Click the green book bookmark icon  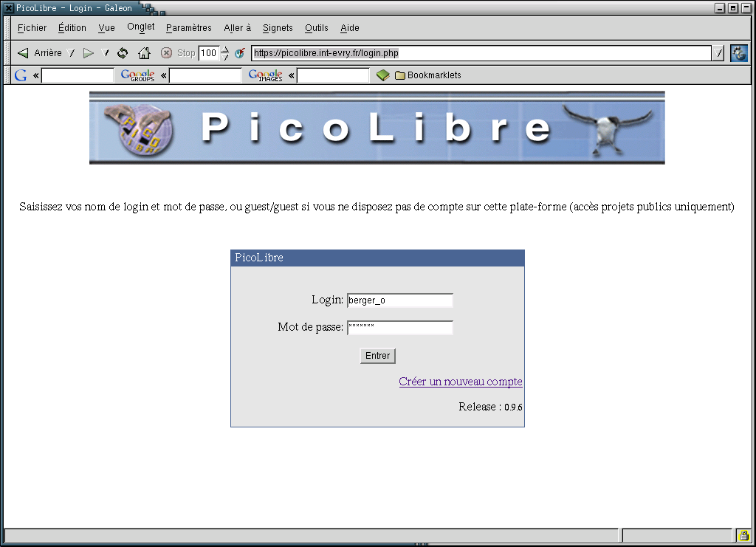pyautogui.click(x=383, y=75)
